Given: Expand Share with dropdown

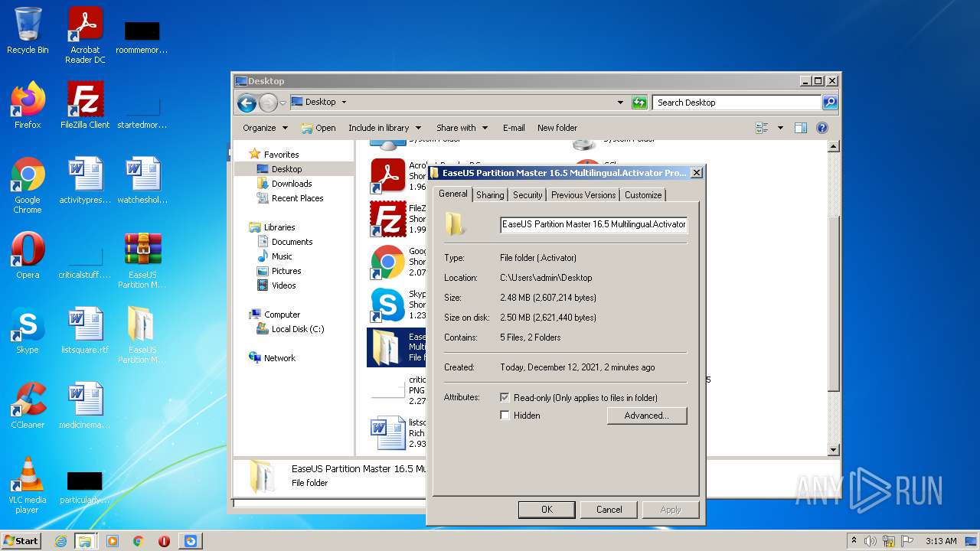Looking at the screenshot, I should [x=462, y=128].
